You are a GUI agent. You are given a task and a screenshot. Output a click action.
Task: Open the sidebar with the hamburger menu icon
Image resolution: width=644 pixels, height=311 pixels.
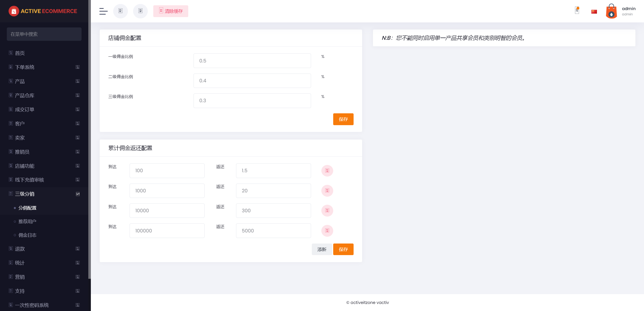(103, 11)
